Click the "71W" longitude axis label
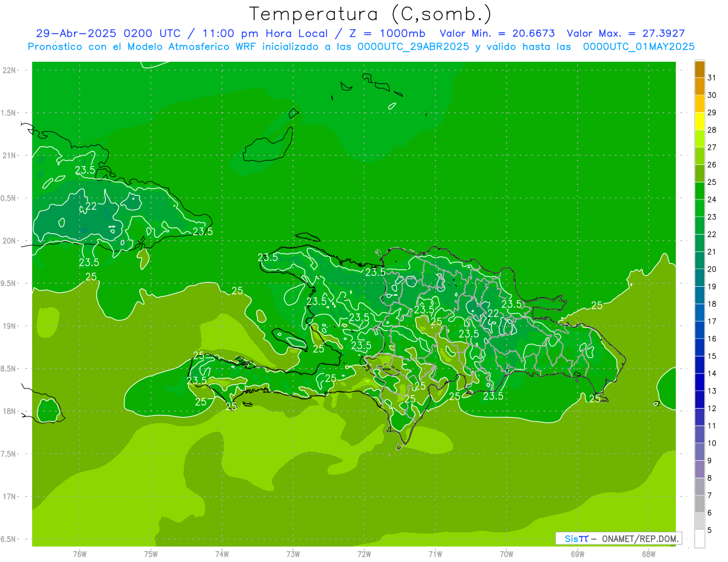This screenshot has width=728, height=562. (435, 554)
